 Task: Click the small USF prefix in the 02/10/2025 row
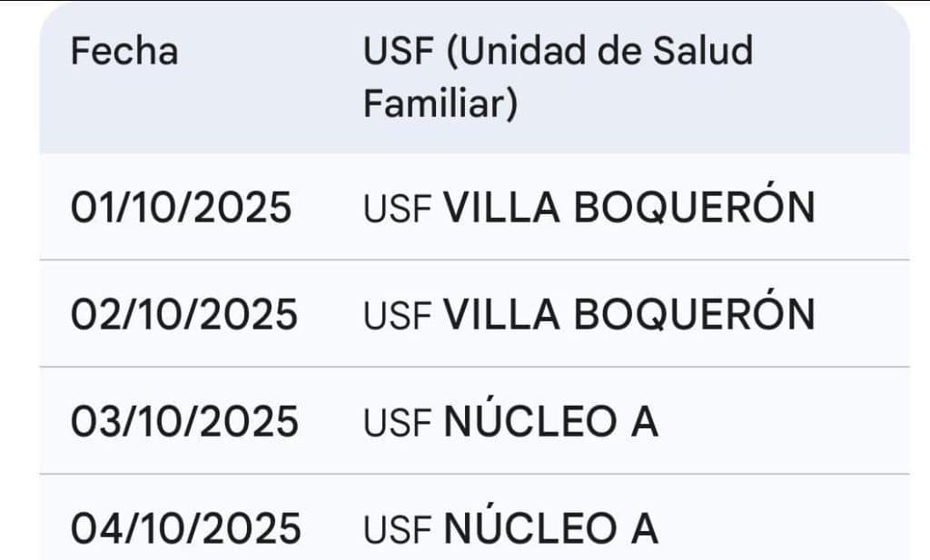tap(396, 317)
